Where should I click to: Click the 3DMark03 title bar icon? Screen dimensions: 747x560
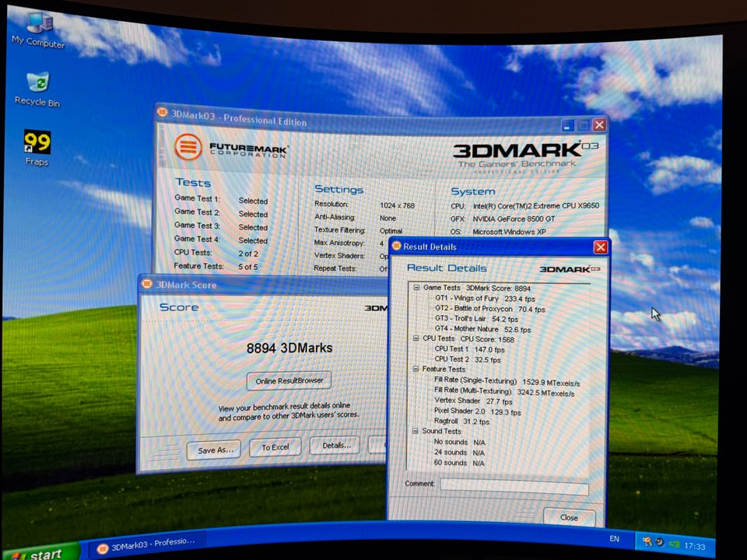tap(163, 112)
